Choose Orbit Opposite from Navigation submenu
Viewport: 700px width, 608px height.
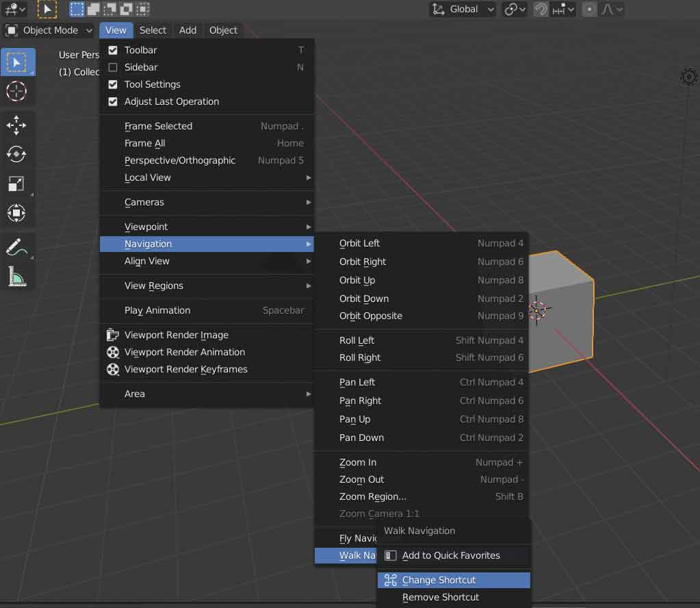(x=370, y=316)
